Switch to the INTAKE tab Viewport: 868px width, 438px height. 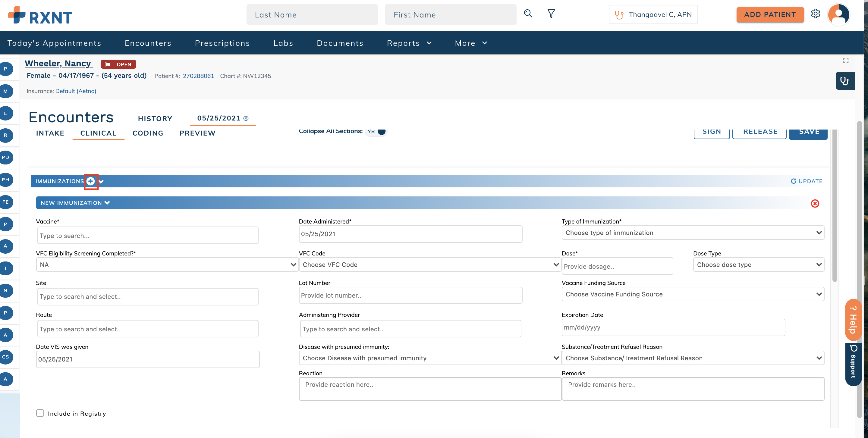(x=50, y=133)
